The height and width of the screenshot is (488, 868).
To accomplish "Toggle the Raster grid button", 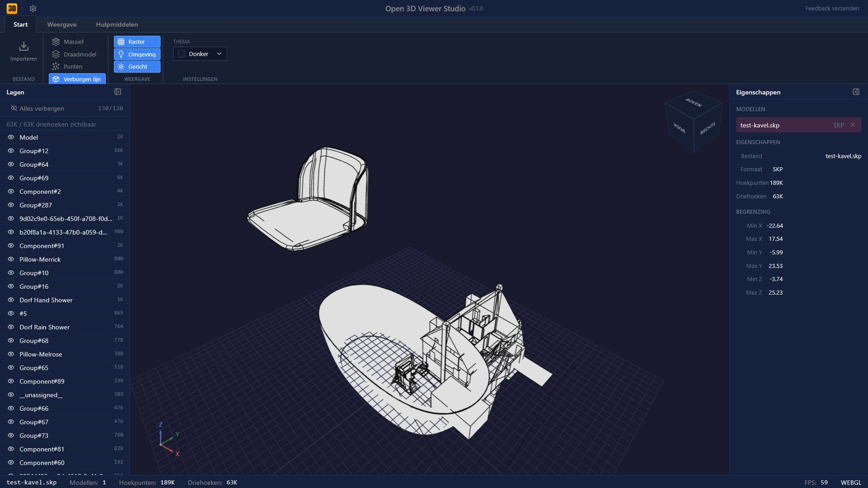I will click(137, 42).
